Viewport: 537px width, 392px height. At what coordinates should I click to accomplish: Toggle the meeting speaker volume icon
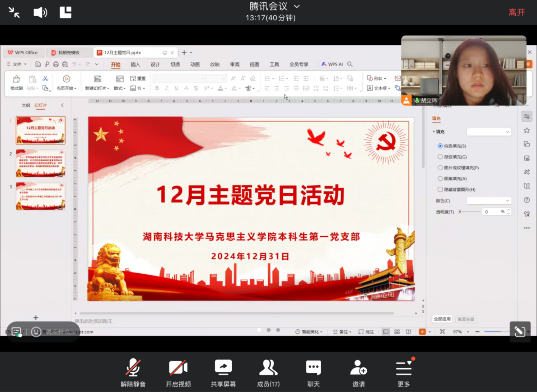point(40,13)
